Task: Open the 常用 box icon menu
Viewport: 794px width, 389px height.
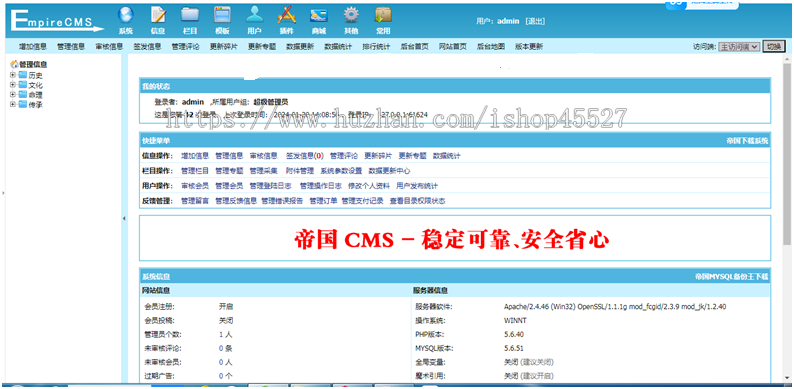Action: point(383,20)
